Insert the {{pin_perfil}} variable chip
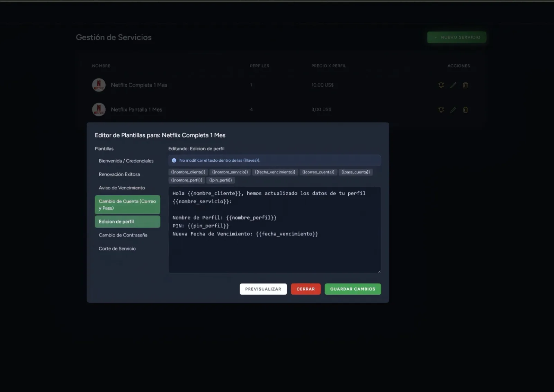554x392 pixels. [221, 180]
